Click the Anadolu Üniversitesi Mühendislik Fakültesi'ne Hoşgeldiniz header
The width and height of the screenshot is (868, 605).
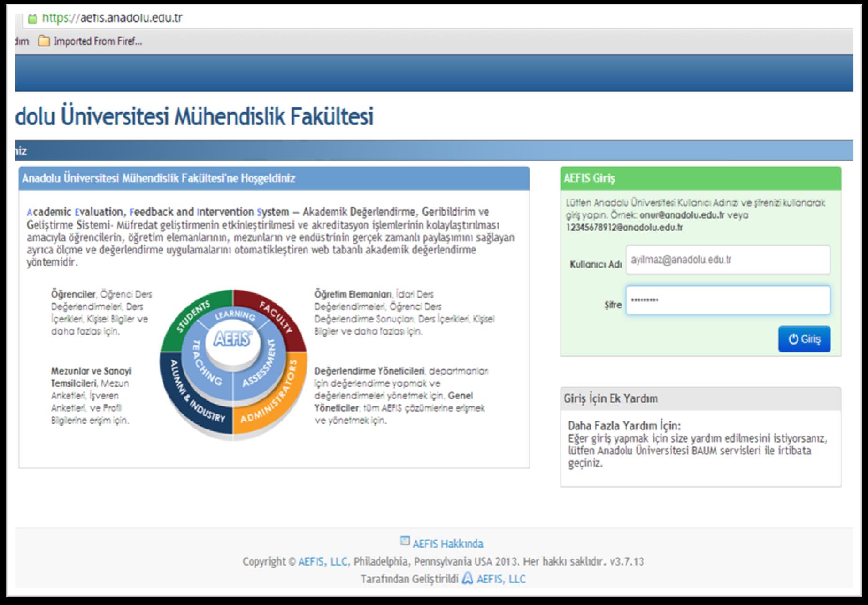coord(274,178)
